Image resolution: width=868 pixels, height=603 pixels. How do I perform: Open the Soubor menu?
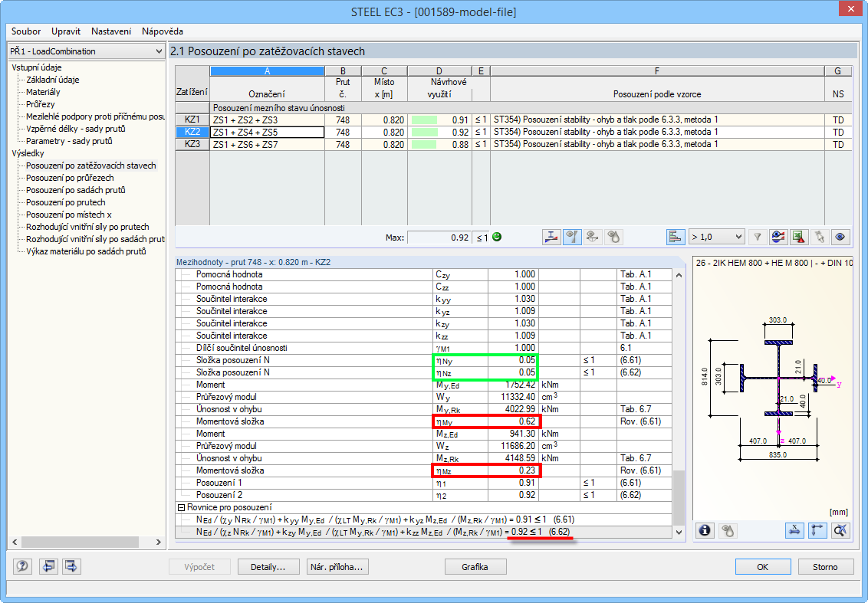coord(26,31)
